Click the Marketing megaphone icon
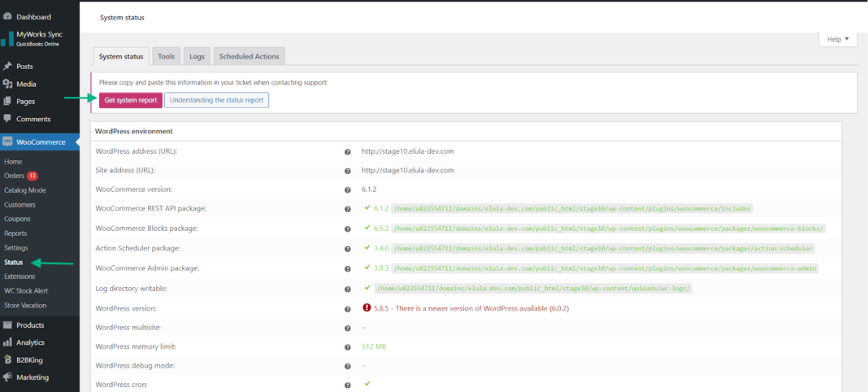This screenshot has width=868, height=392. (x=7, y=377)
